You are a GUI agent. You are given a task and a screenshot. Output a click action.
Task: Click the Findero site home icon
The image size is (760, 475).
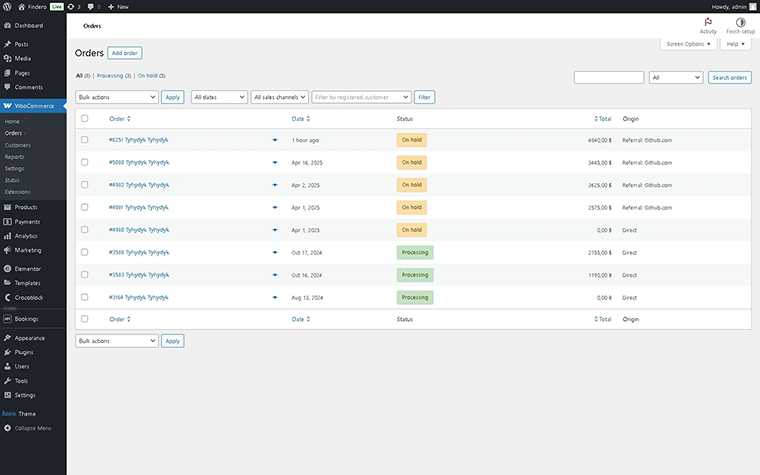pos(21,7)
